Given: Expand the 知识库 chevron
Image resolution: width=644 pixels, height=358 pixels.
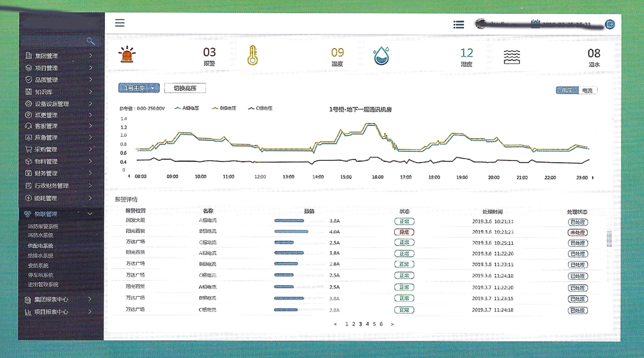Looking at the screenshot, I should point(91,92).
